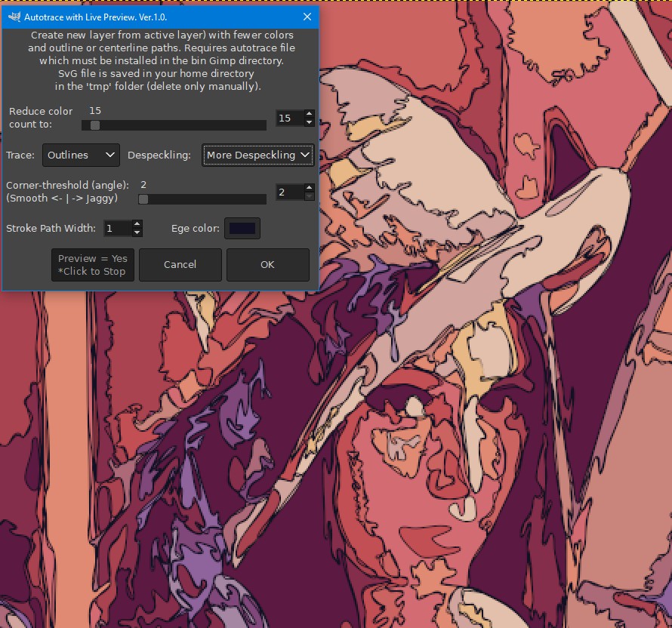Open the Ege color swatch picker
The image size is (672, 628).
coord(242,228)
